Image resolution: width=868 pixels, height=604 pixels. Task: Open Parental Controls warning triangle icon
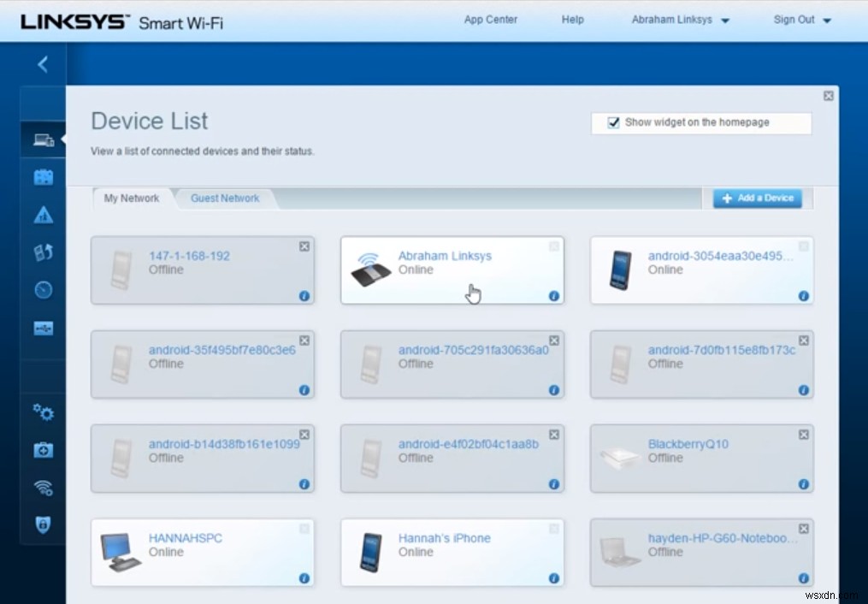click(43, 215)
